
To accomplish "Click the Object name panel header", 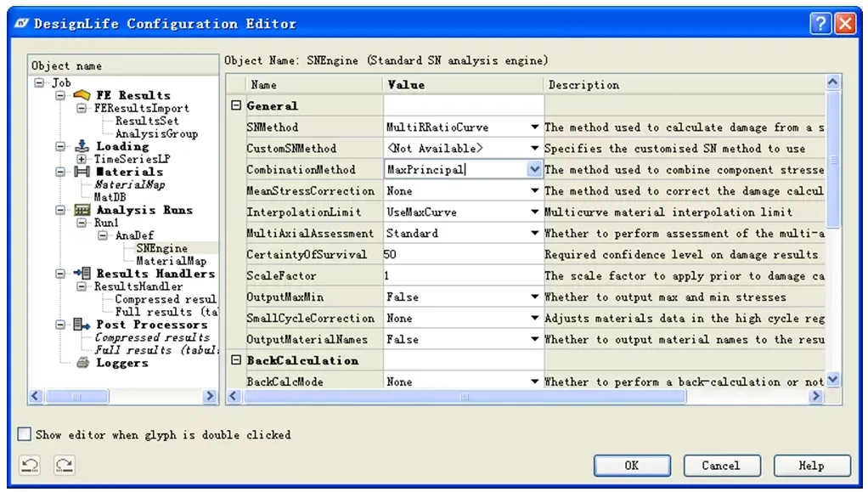I will point(123,65).
